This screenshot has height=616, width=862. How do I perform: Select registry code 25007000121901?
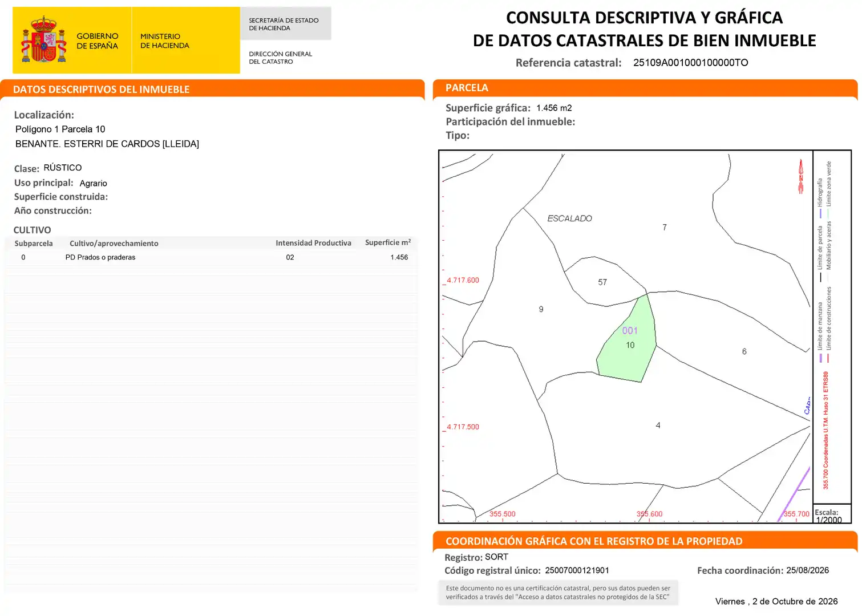coord(577,570)
